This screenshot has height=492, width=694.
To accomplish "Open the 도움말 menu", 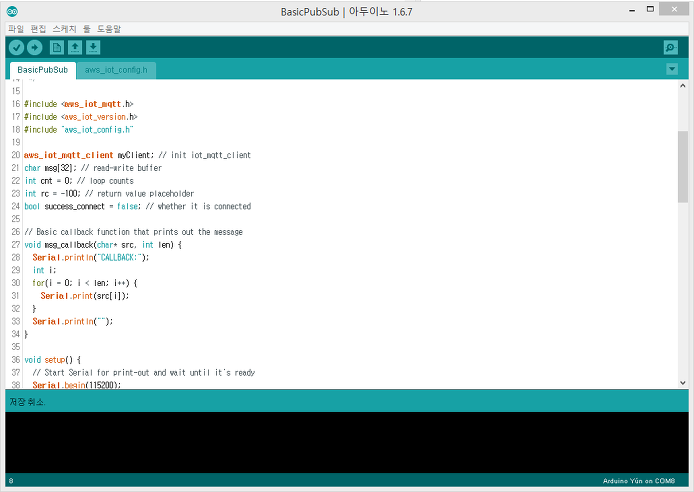I will (x=109, y=29).
